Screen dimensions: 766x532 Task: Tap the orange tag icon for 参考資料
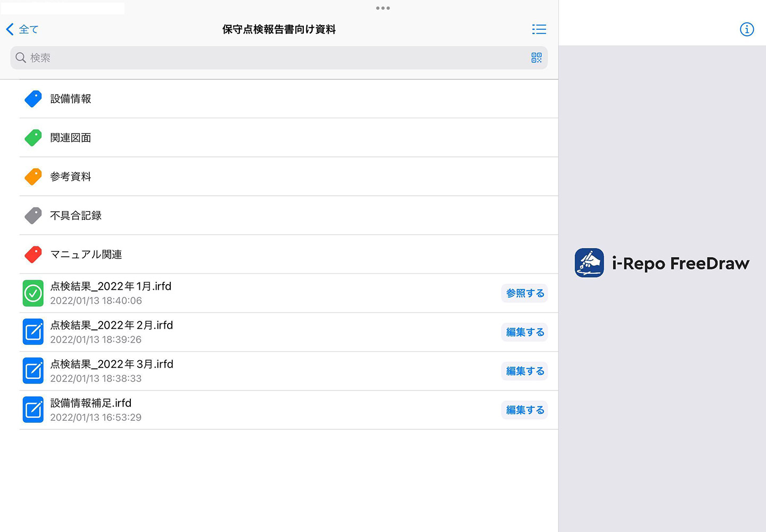coord(33,177)
